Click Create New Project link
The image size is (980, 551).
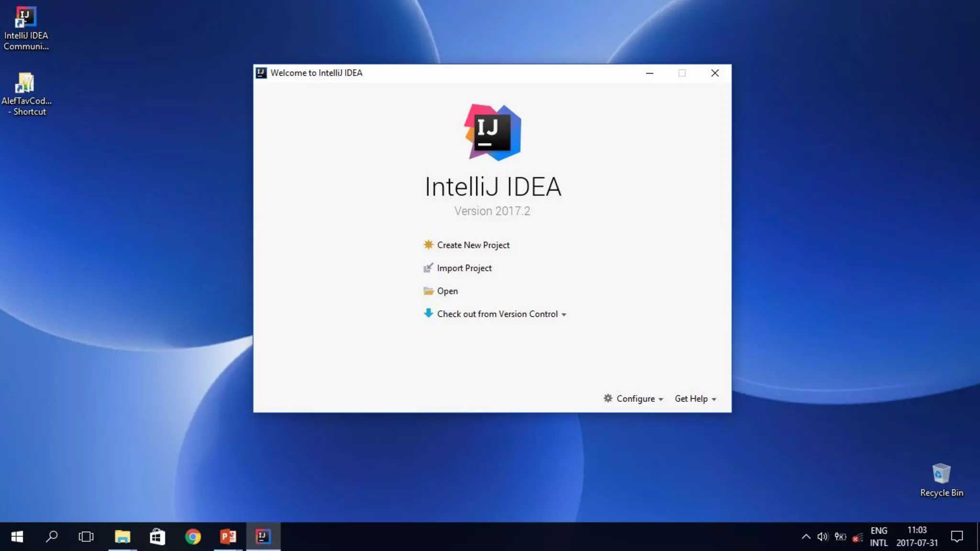473,245
